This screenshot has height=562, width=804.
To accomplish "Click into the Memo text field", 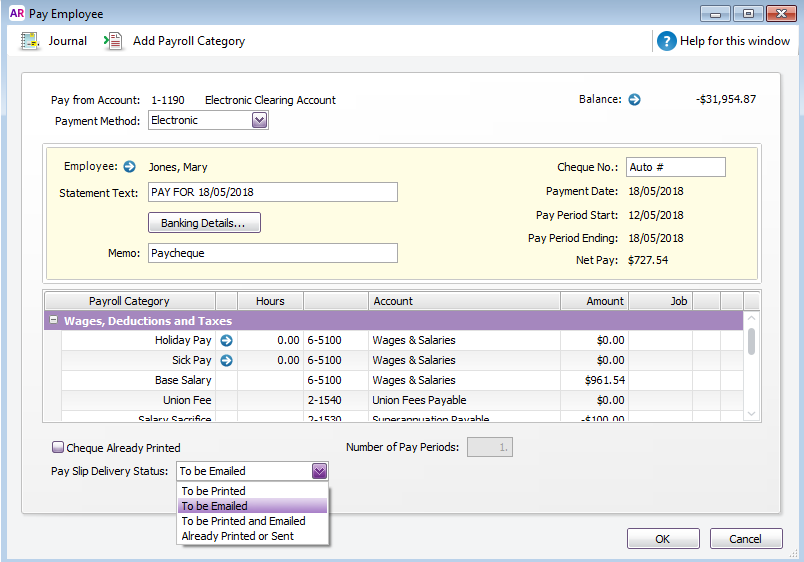I will pos(272,253).
